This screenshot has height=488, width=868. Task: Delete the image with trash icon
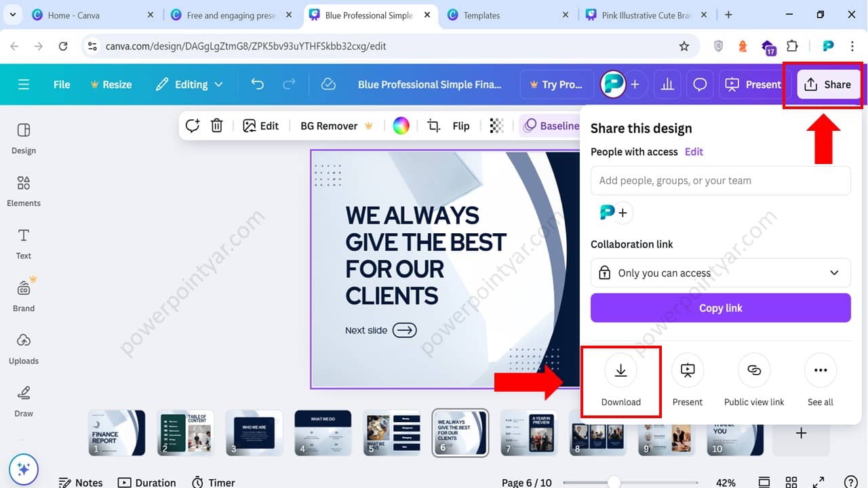pos(217,125)
